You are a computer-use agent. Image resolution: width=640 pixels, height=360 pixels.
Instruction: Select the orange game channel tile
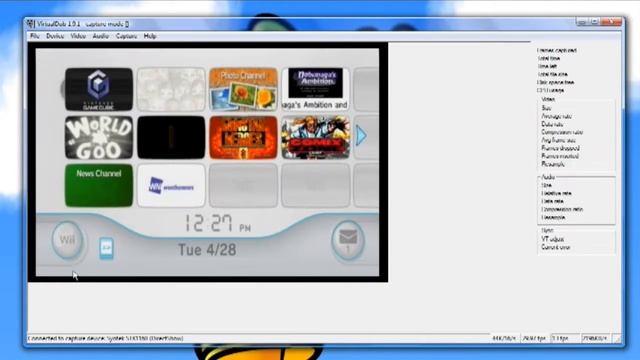tap(243, 138)
